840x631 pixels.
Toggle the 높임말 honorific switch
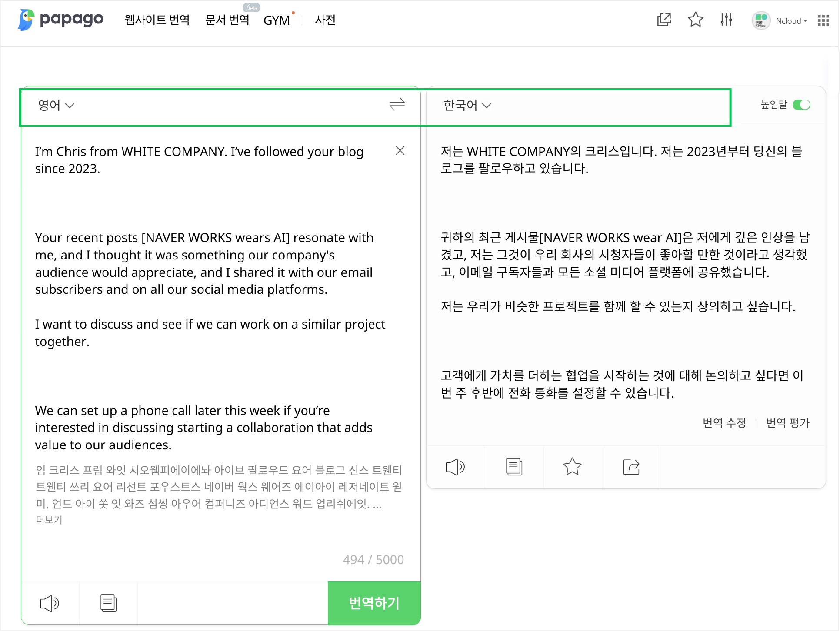tap(801, 105)
